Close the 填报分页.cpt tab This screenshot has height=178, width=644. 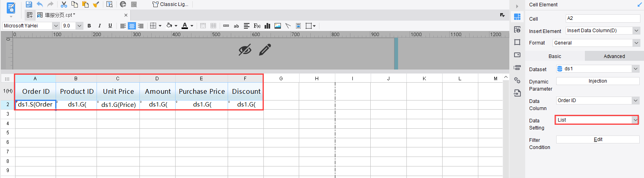point(126,15)
